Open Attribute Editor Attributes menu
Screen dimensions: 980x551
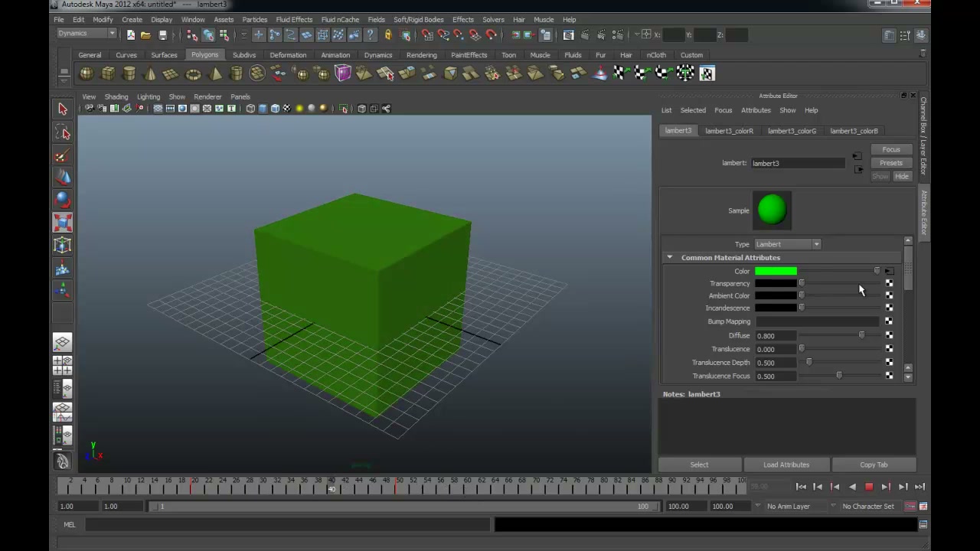coord(756,110)
